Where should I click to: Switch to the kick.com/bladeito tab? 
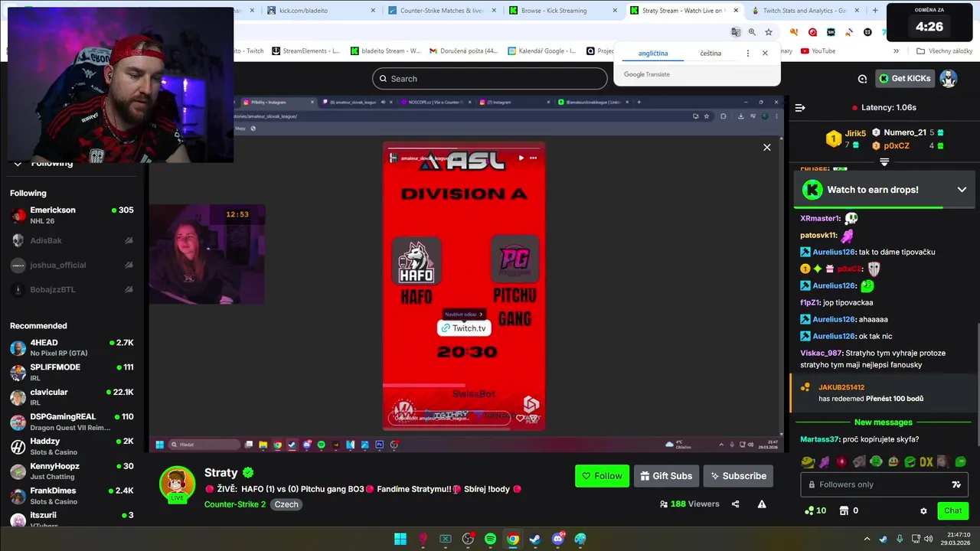(x=322, y=11)
